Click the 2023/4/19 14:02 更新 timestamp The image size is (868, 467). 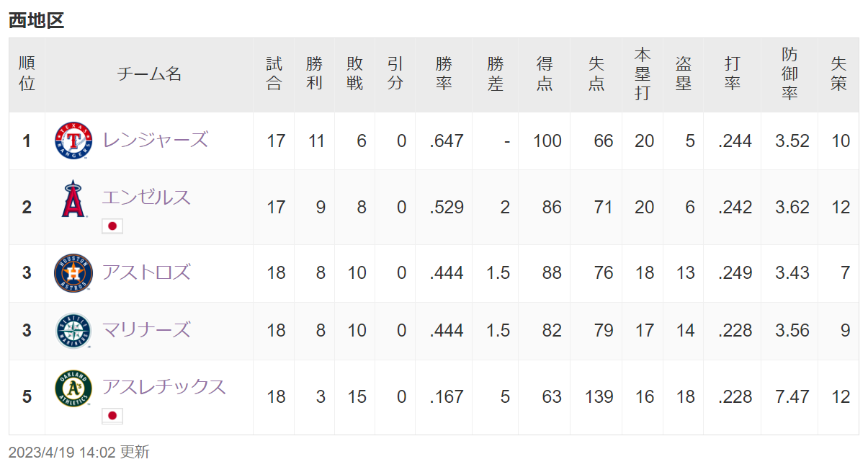coord(79,452)
